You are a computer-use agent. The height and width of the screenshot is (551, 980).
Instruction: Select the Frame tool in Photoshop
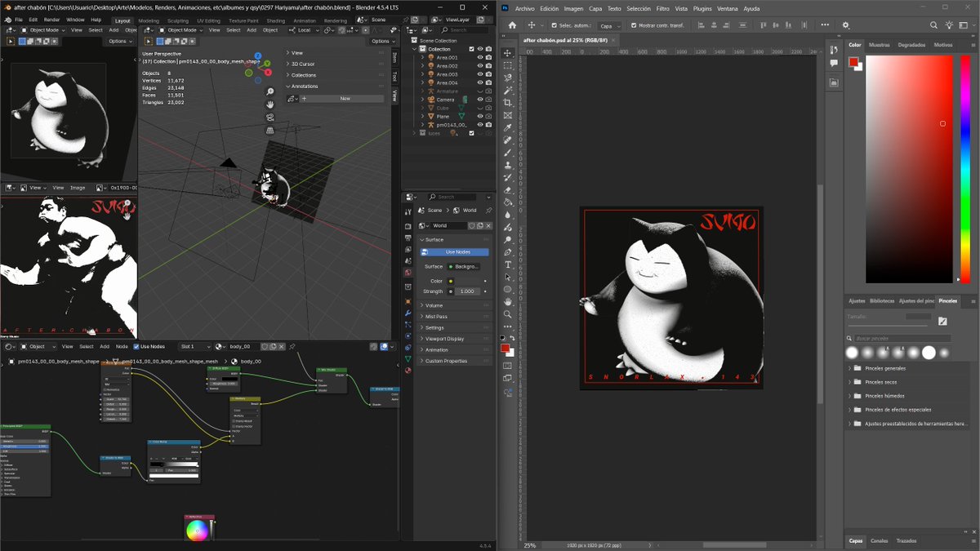pyautogui.click(x=508, y=116)
